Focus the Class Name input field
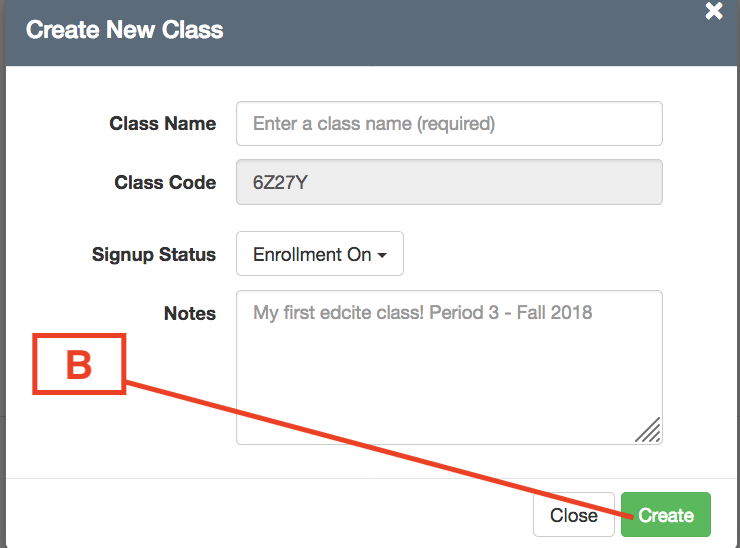The image size is (740, 548). pos(449,124)
